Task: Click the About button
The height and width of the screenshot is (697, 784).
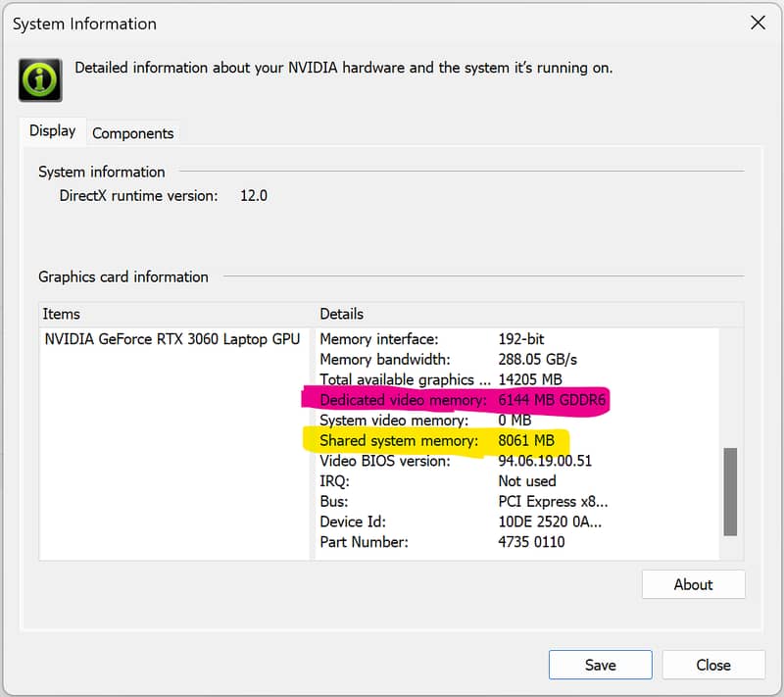Action: (x=693, y=584)
